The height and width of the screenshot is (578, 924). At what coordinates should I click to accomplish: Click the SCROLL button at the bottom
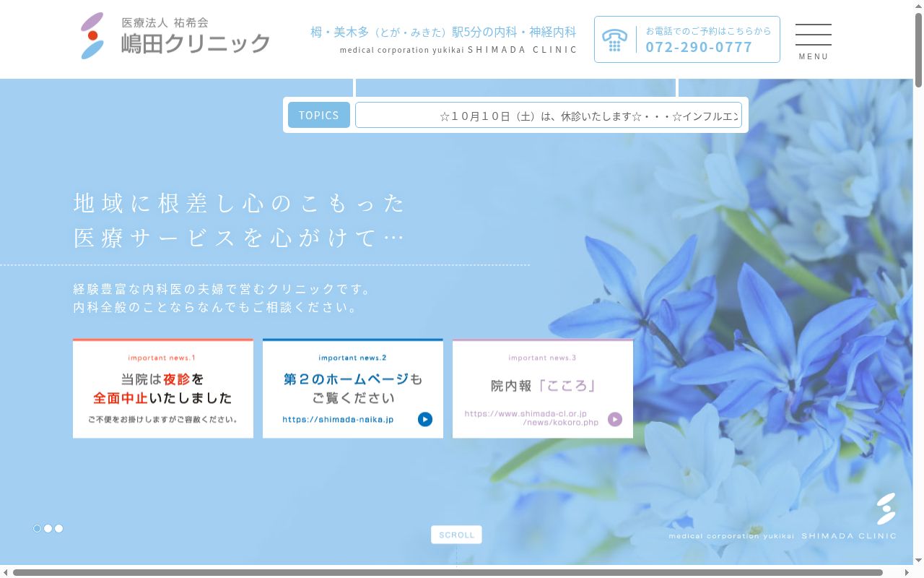(456, 535)
